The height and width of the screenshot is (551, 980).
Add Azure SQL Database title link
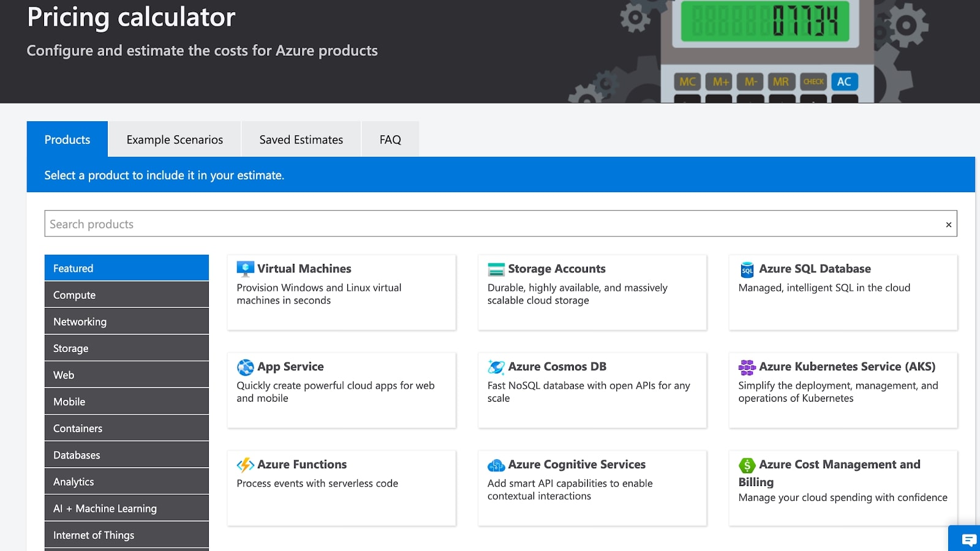[x=815, y=269]
